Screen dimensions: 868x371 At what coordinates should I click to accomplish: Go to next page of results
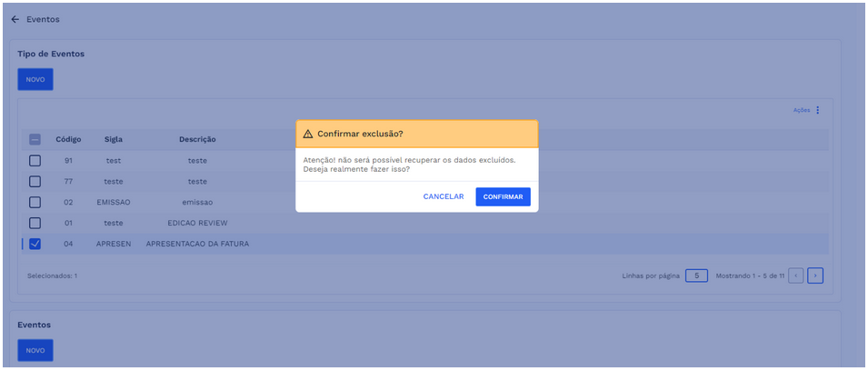coord(815,276)
